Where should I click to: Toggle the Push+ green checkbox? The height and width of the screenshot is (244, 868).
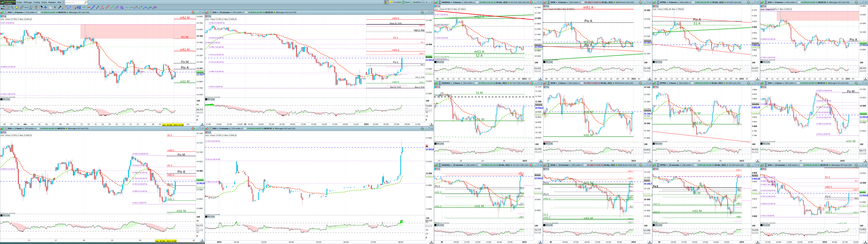pyautogui.click(x=403, y=2)
